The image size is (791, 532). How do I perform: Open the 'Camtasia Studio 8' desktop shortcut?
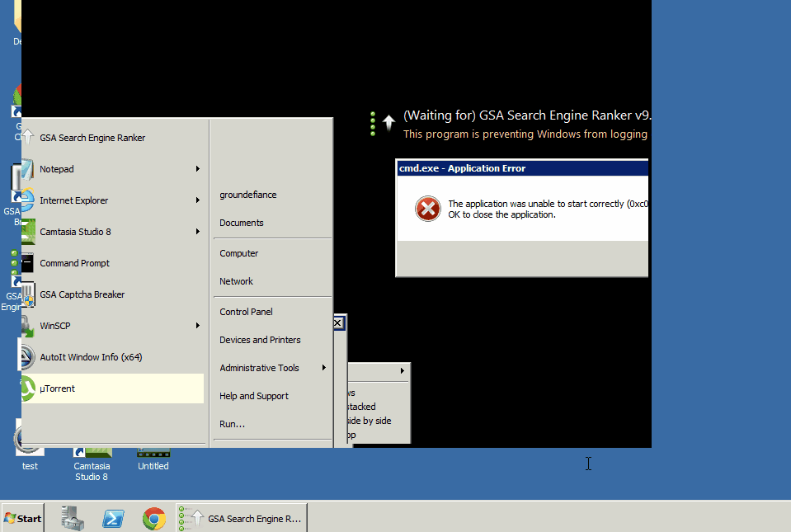92,464
